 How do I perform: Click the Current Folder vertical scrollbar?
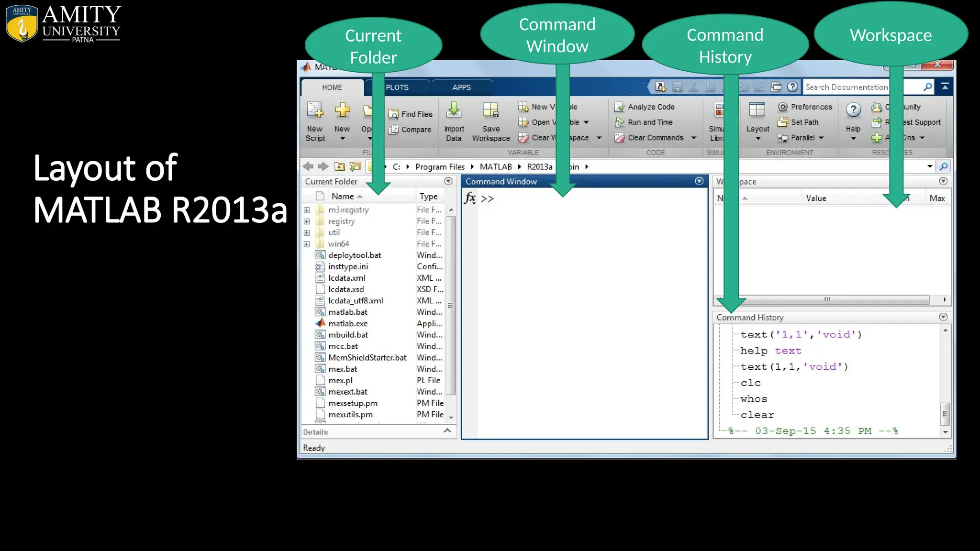click(450, 306)
